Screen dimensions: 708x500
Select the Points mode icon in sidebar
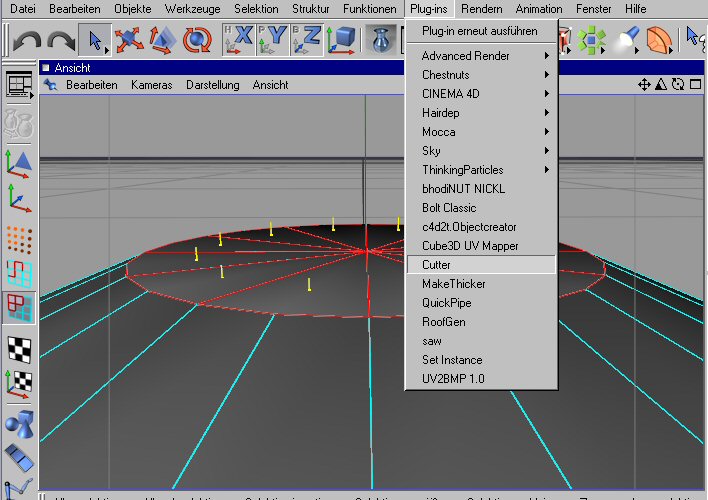[20, 239]
